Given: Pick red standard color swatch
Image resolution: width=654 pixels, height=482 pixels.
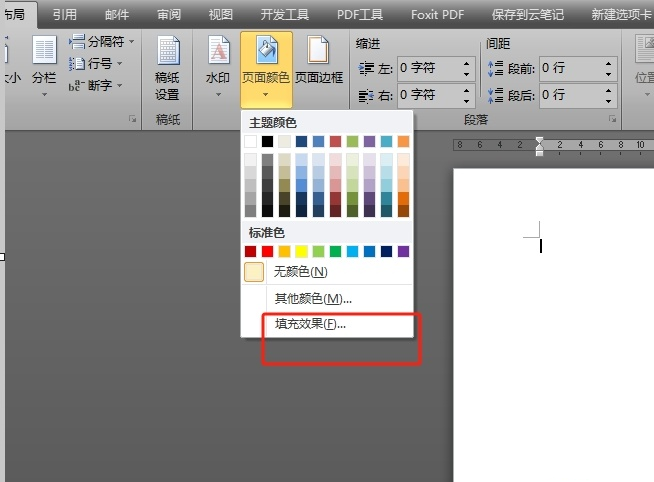Looking at the screenshot, I should tap(267, 251).
